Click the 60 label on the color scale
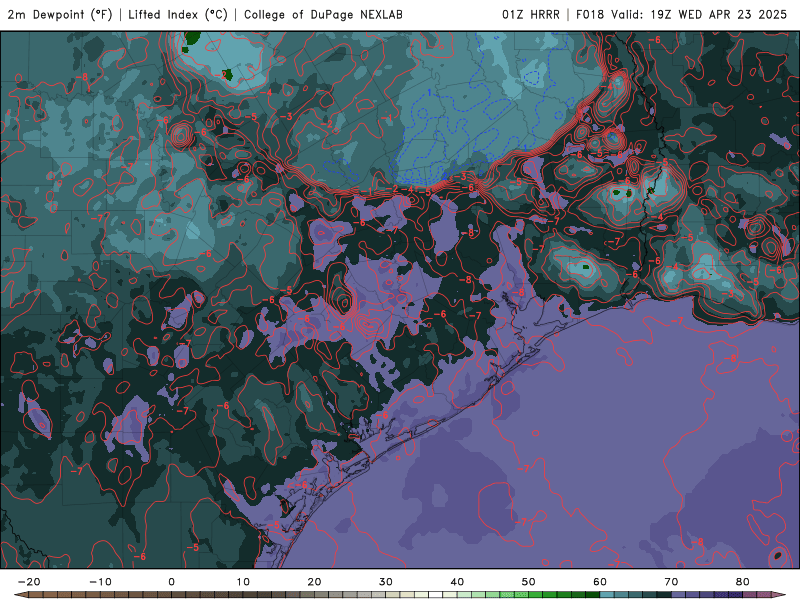The image size is (800, 600). [600, 582]
